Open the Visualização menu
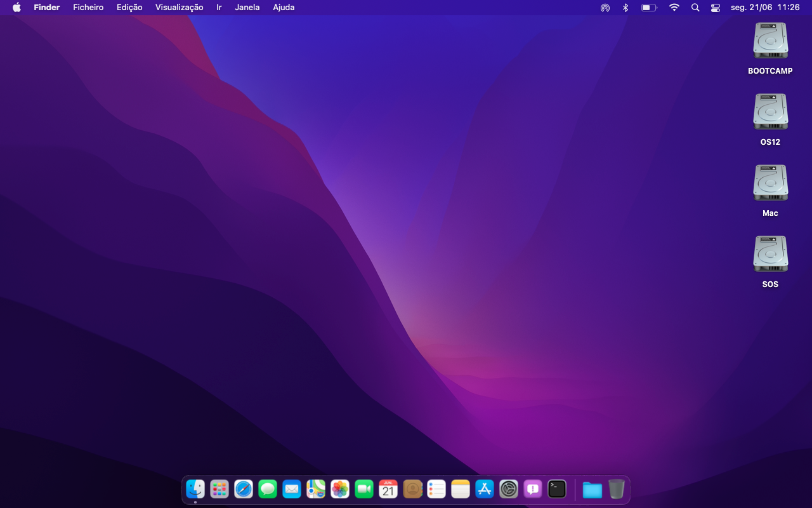This screenshot has width=812, height=508. pyautogui.click(x=179, y=8)
